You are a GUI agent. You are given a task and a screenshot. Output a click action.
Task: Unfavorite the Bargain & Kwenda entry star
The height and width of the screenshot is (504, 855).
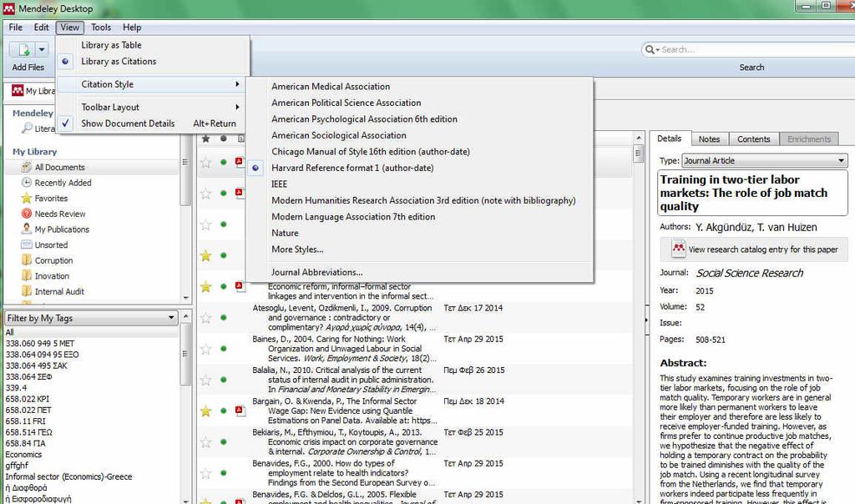(x=205, y=411)
